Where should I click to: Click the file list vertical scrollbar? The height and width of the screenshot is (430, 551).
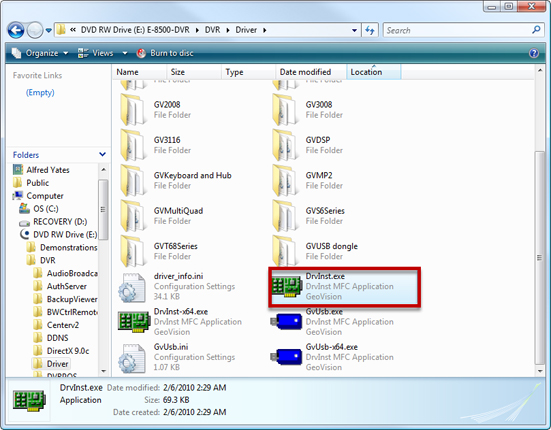tap(539, 221)
